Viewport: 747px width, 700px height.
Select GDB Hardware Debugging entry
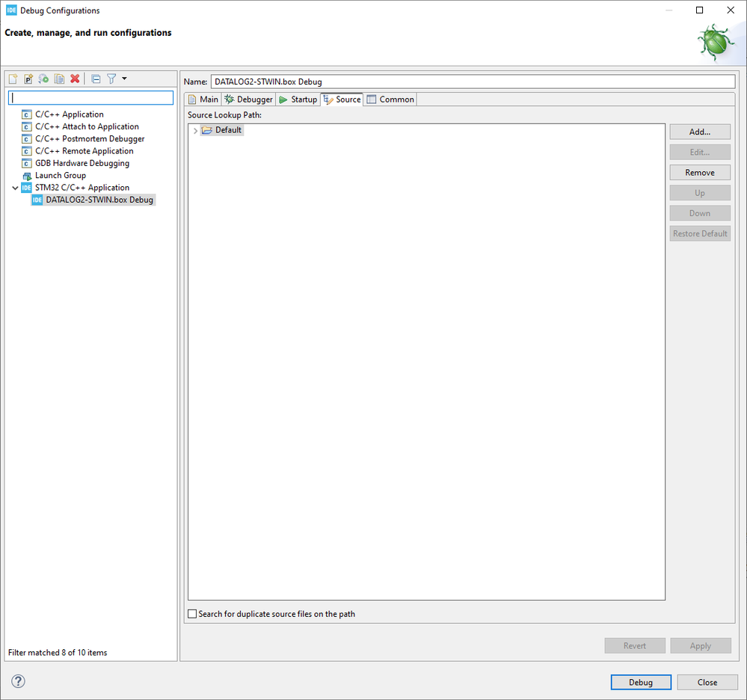click(82, 163)
